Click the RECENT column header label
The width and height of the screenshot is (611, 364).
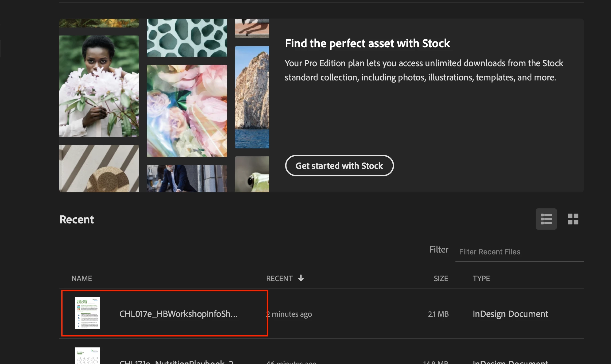point(279,278)
